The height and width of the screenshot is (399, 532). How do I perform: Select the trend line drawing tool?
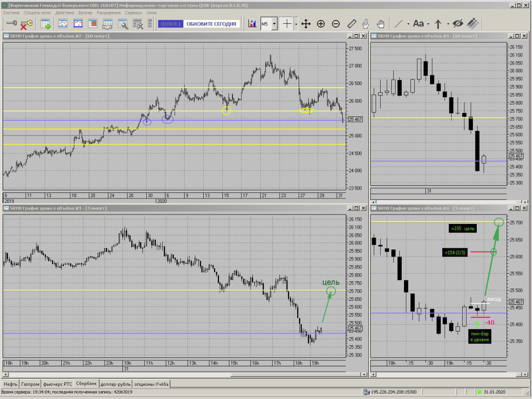tap(398, 24)
